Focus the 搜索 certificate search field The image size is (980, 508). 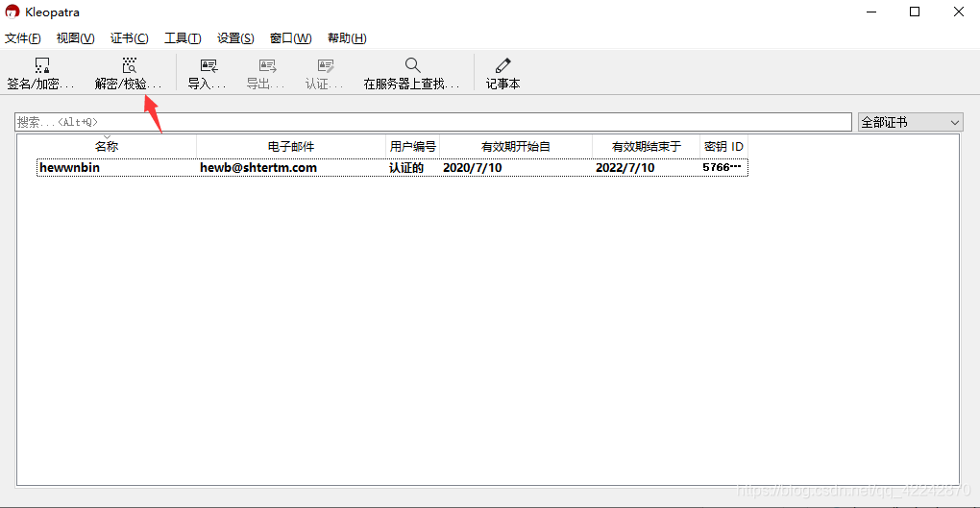click(x=433, y=122)
